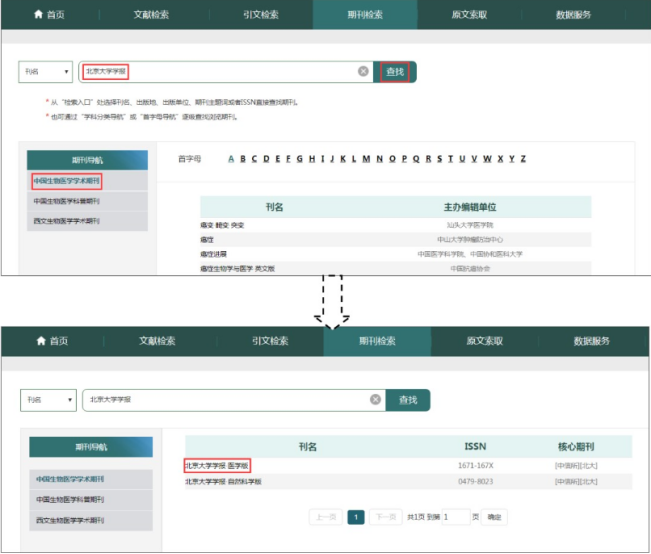
Task: Clear the search box in the upper screenshot
Action: pyautogui.click(x=363, y=71)
